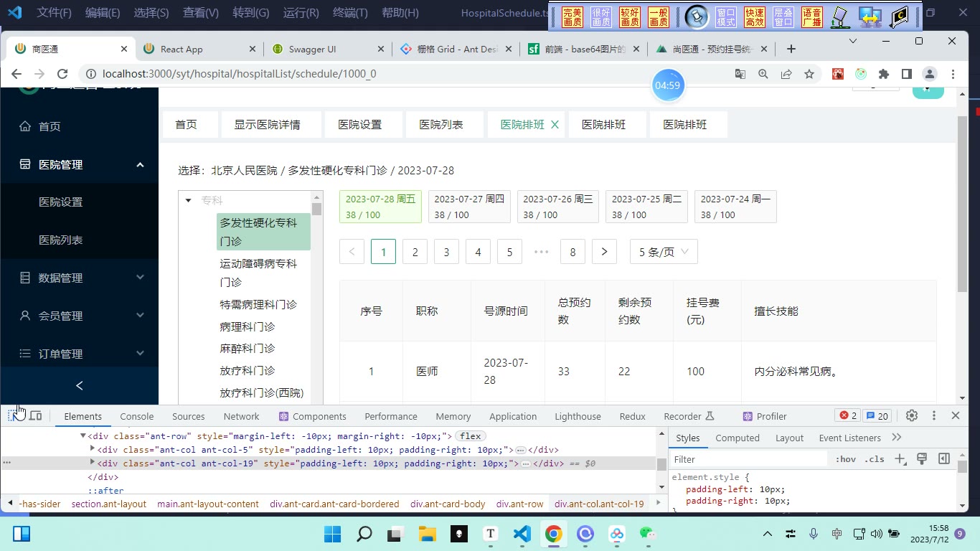Viewport: 980px width, 551px height.
Task: Open the 5 条/页 page size dropdown
Action: point(664,252)
